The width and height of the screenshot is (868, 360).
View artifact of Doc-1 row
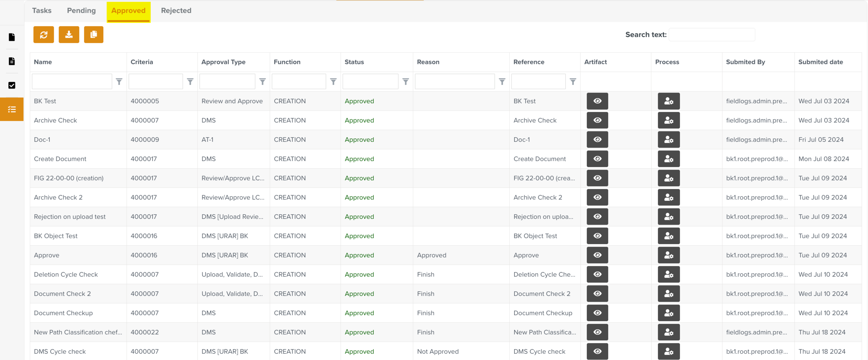tap(597, 139)
